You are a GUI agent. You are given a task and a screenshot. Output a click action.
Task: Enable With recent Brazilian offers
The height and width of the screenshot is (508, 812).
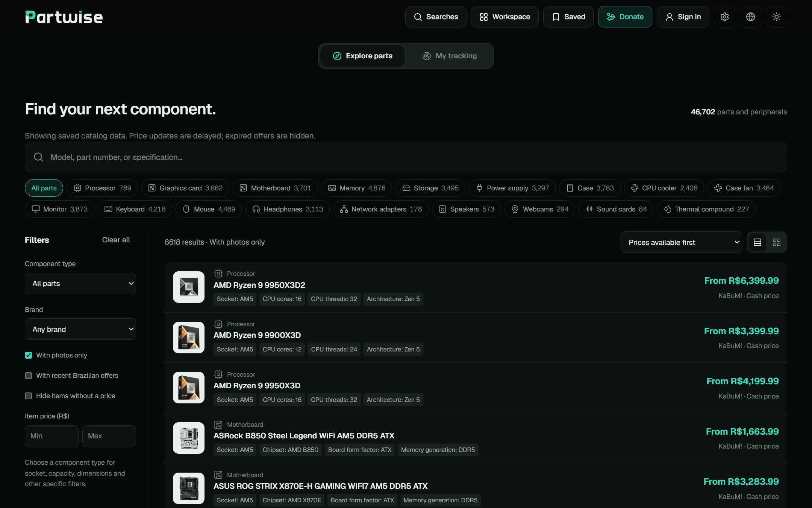coord(29,376)
